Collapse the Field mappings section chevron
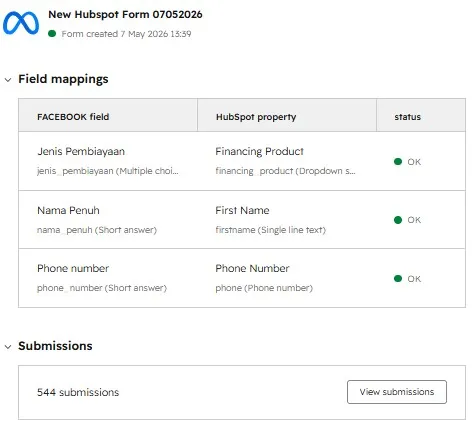 click(8, 80)
